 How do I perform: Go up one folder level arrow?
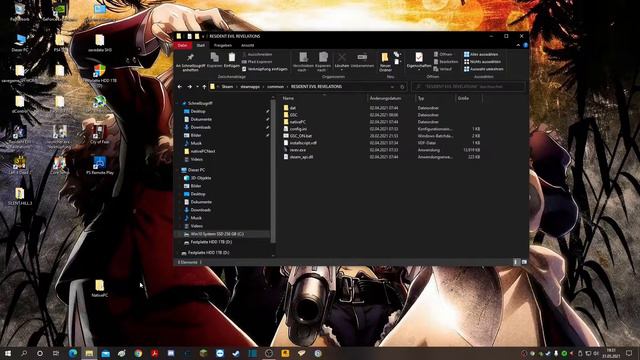204,87
